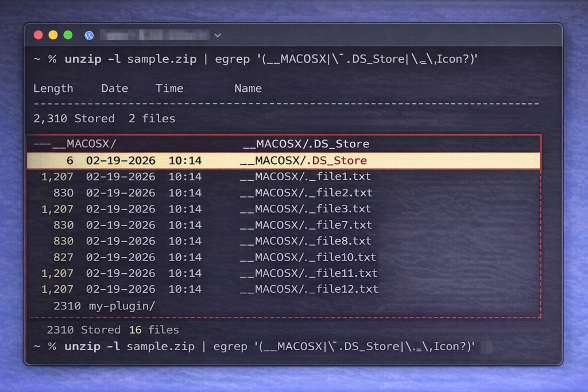This screenshot has width=588, height=392.
Task: Click the yellow minimize traffic light
Action: [53, 34]
